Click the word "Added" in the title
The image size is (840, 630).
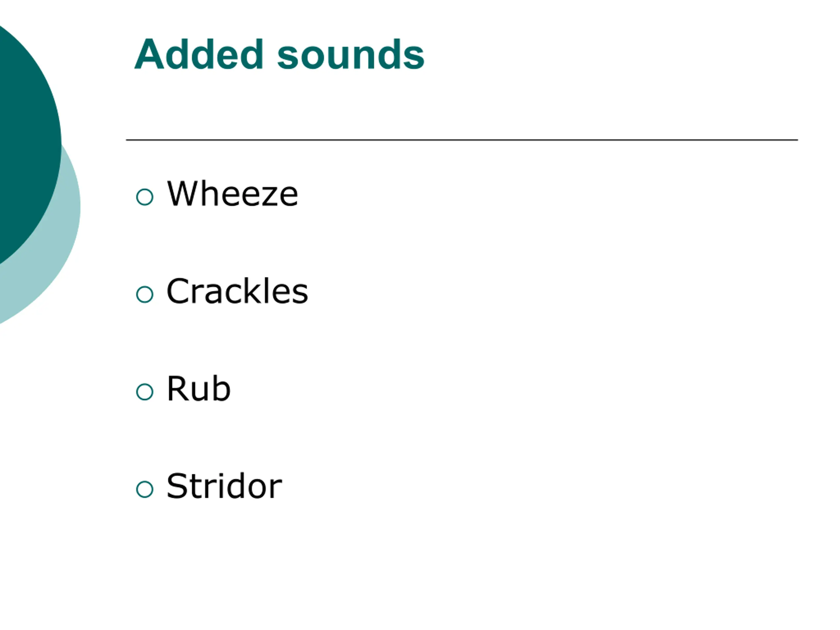pos(199,54)
